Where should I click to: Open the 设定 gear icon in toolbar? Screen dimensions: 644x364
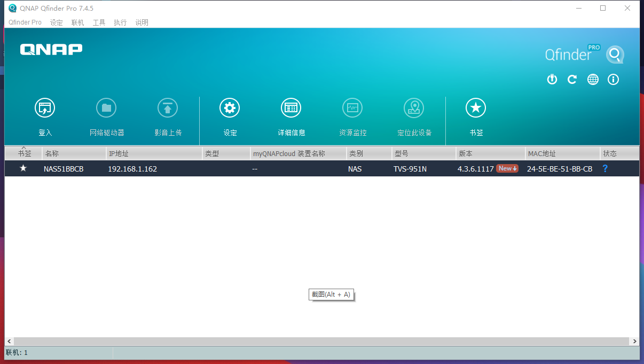(230, 108)
